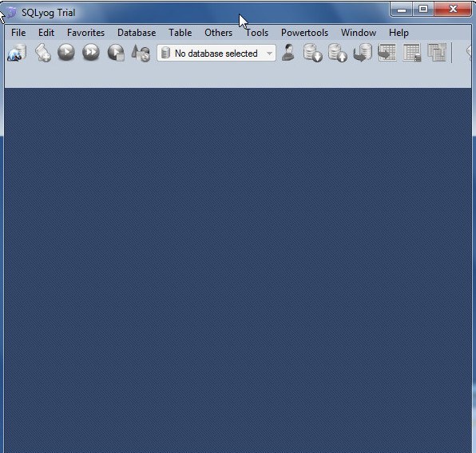The height and width of the screenshot is (453, 476).
Task: Click the execute all queries icon
Action: [x=91, y=52]
